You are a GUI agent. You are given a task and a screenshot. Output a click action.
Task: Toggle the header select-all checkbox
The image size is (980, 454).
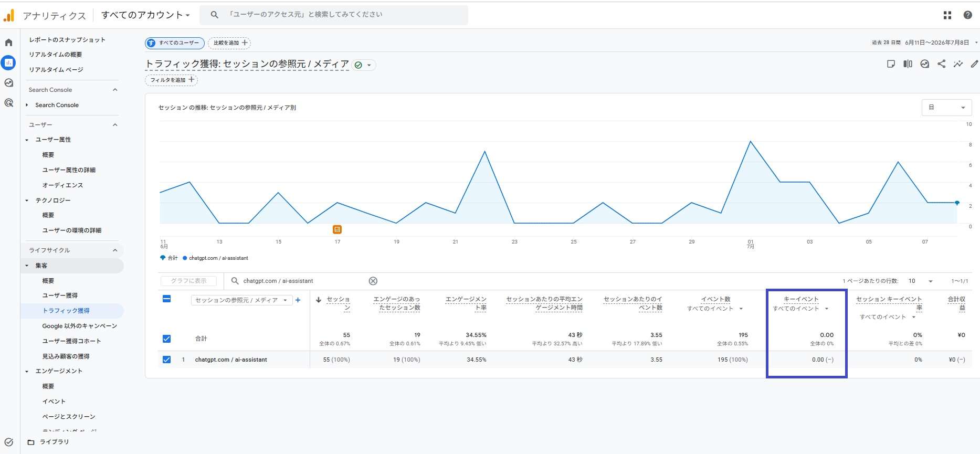tap(166, 299)
